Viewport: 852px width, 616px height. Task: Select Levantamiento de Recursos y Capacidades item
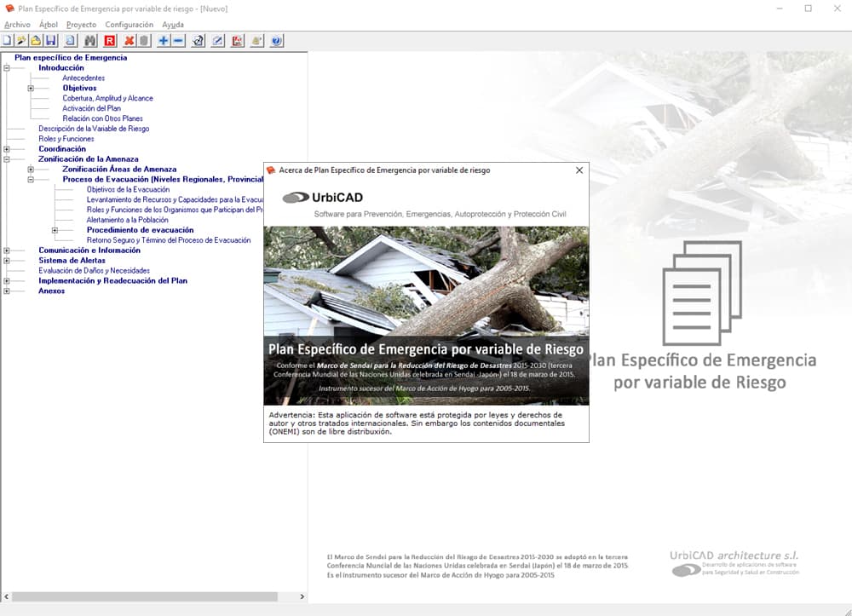[x=175, y=200]
